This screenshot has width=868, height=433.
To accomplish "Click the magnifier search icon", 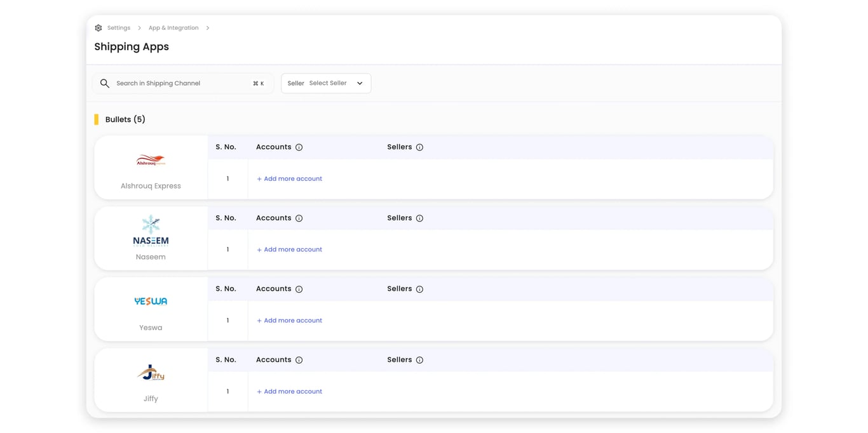I will pos(105,83).
